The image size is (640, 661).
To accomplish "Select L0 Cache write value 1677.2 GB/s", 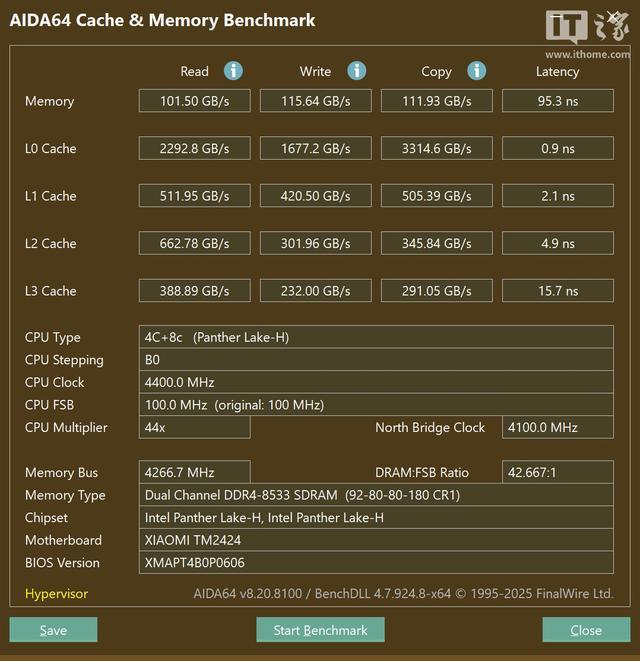I will pyautogui.click(x=316, y=148).
